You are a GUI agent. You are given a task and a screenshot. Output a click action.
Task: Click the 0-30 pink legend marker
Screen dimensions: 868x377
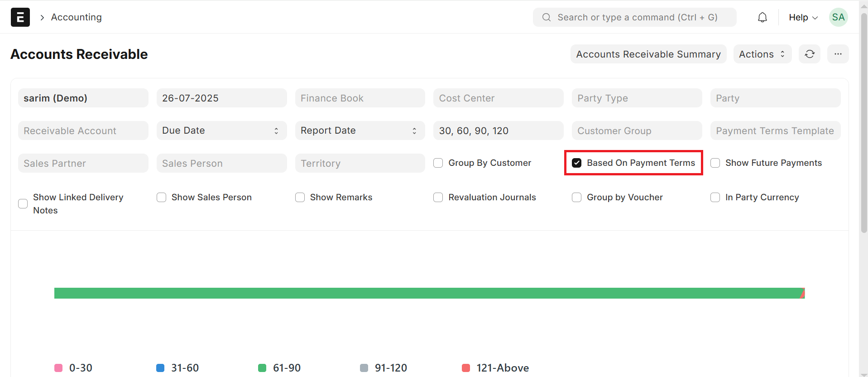pos(58,368)
